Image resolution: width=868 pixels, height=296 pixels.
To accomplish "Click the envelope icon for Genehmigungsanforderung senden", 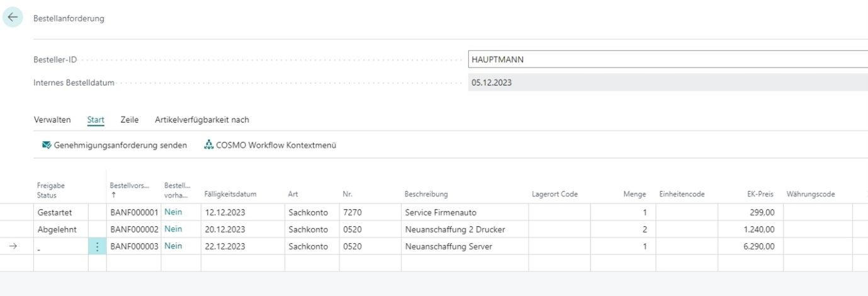I will point(47,145).
